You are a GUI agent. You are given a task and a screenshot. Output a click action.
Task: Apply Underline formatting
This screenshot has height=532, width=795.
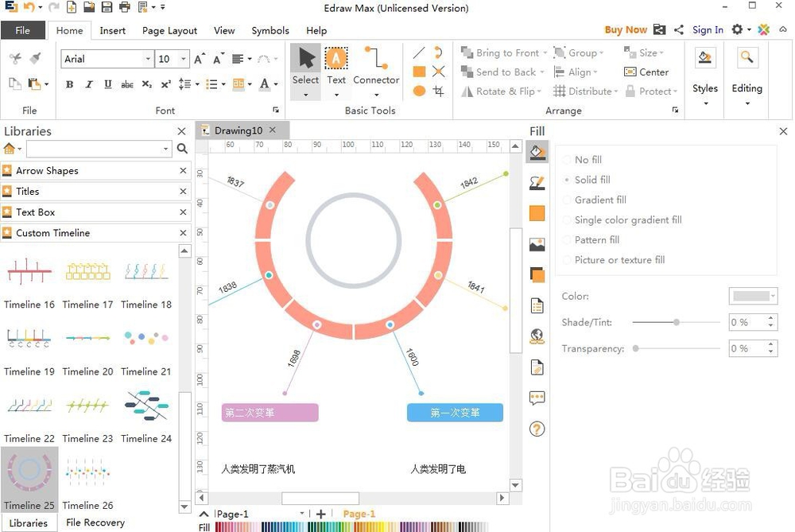click(x=107, y=84)
